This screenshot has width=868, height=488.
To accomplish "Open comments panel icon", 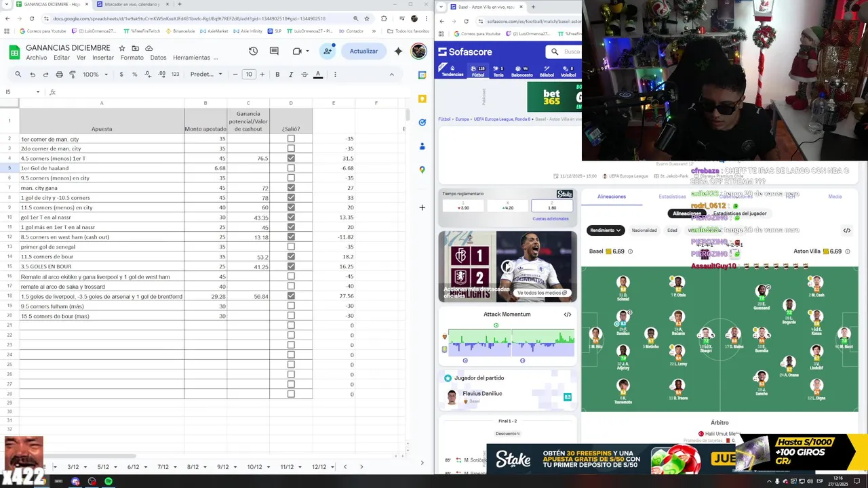I will [x=274, y=51].
